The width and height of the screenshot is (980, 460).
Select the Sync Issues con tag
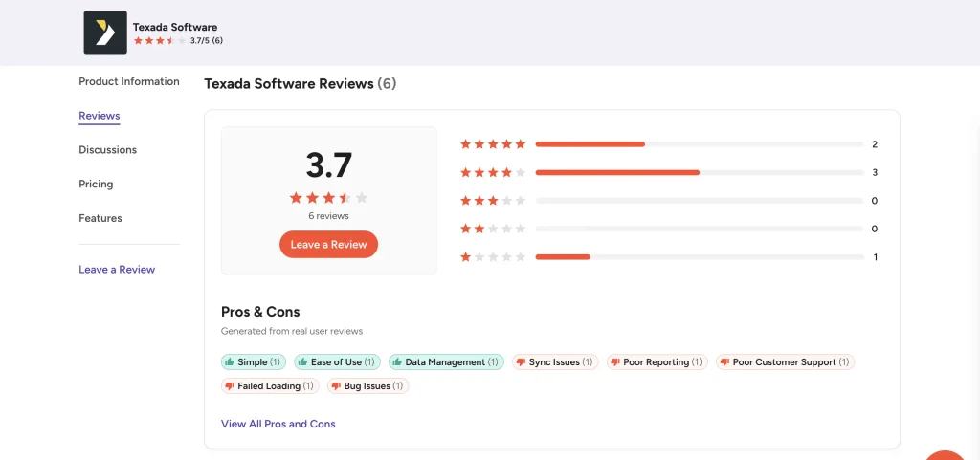coord(555,362)
